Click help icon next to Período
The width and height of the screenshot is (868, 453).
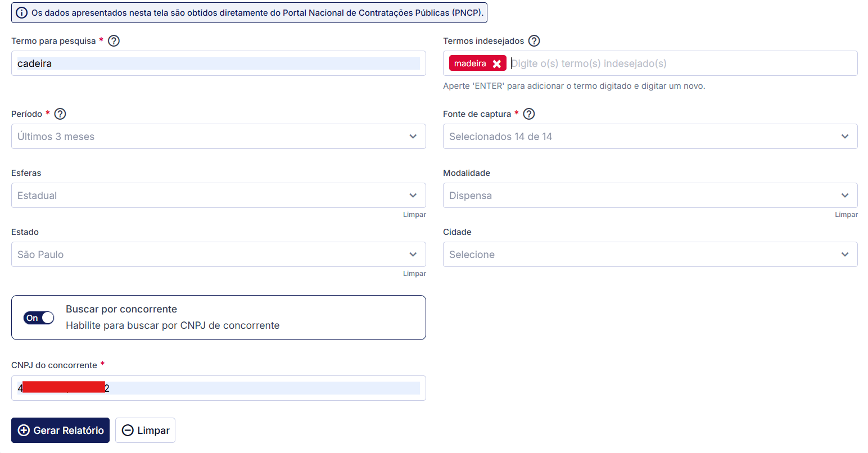pos(60,114)
